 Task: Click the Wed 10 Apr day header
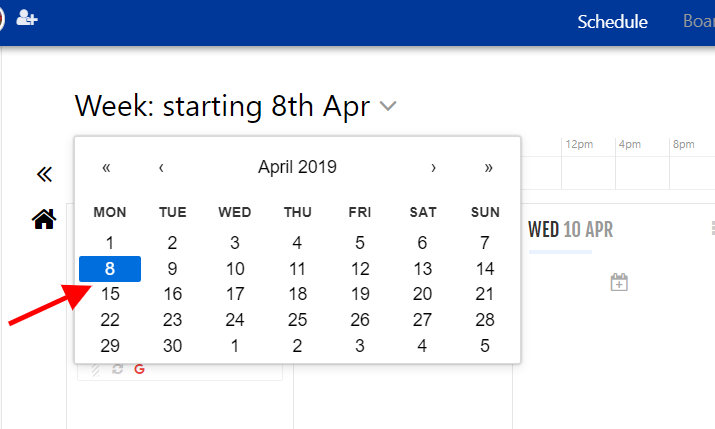coord(570,229)
